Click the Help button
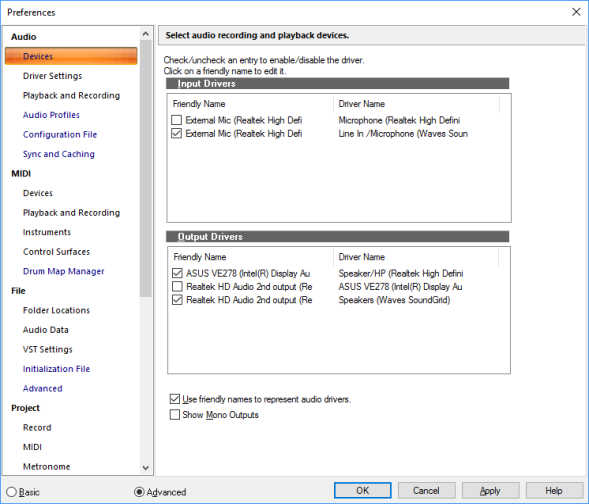589x504 pixels. click(554, 490)
